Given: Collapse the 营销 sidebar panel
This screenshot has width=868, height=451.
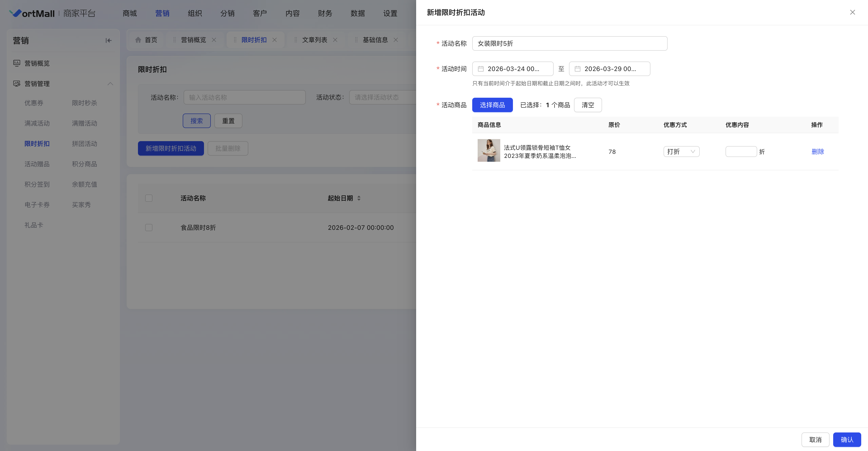Looking at the screenshot, I should click(108, 40).
